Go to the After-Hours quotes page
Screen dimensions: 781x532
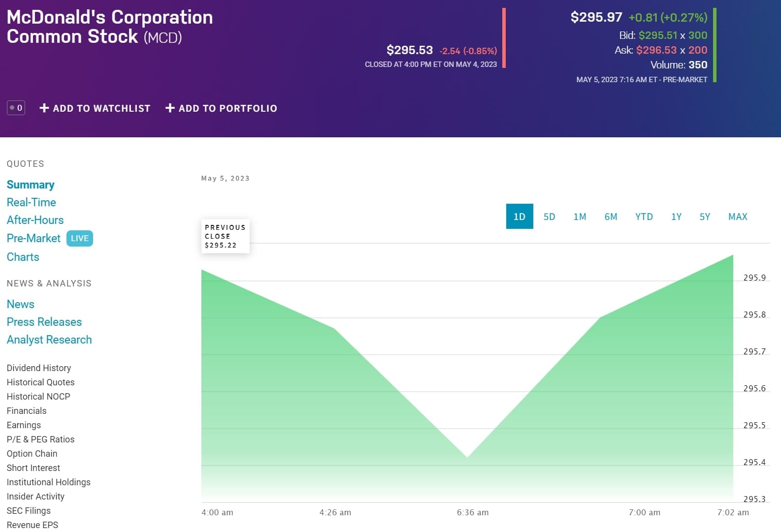35,220
